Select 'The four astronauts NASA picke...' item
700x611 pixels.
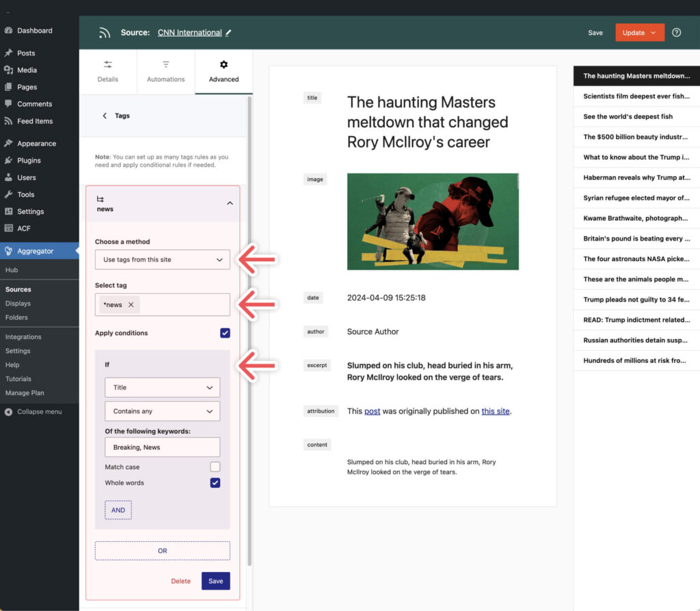[636, 259]
